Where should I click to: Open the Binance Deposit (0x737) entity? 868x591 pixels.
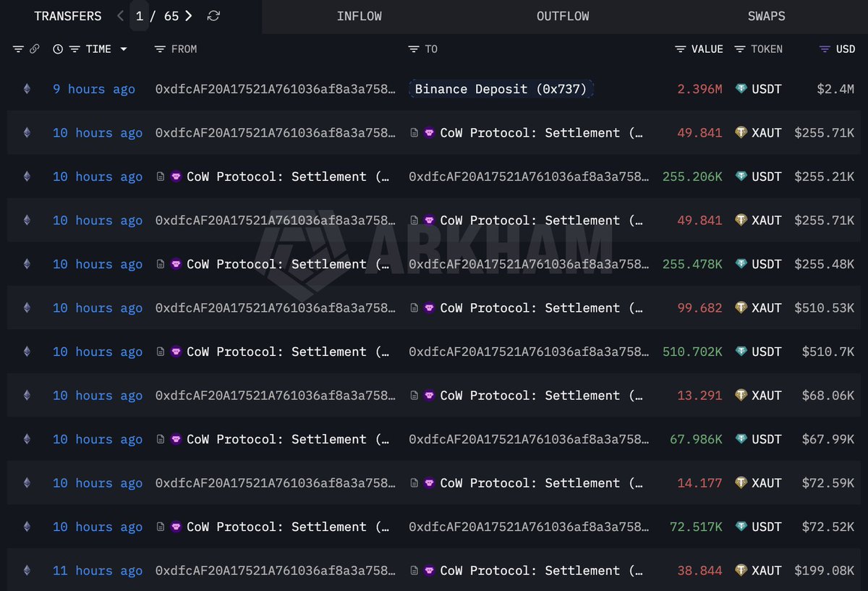(x=501, y=89)
